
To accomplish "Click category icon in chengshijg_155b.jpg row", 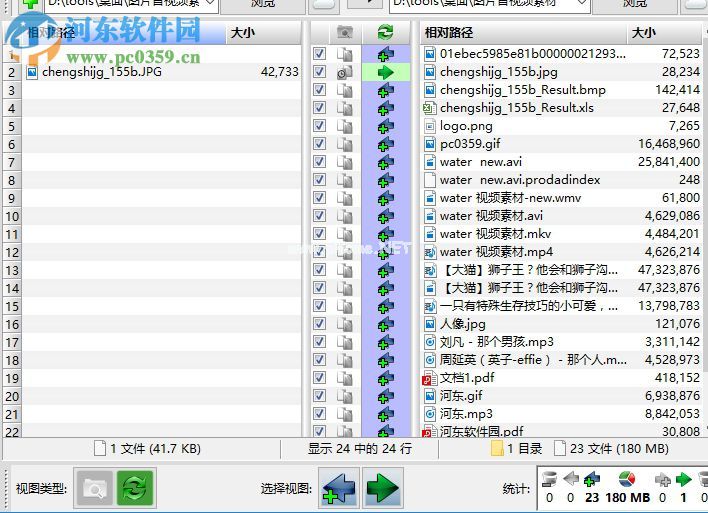I will pyautogui.click(x=345, y=72).
